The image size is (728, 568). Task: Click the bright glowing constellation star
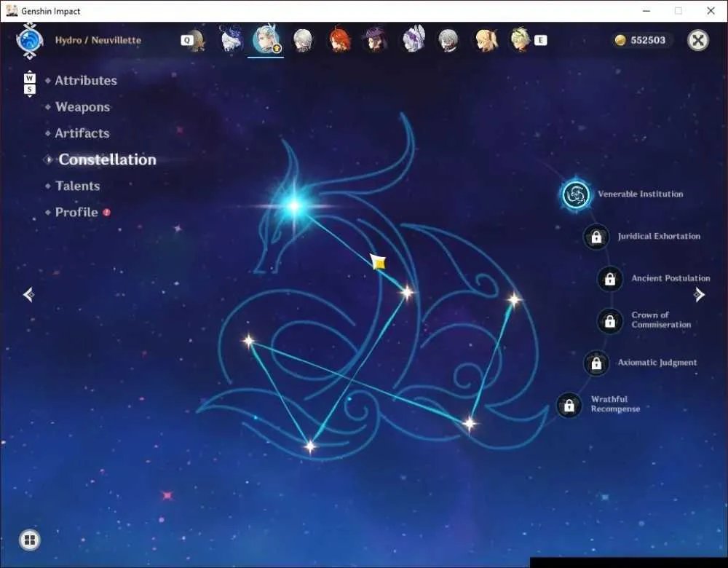click(x=294, y=206)
